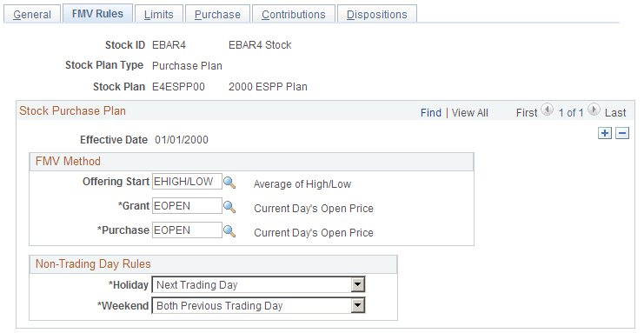Image resolution: width=644 pixels, height=333 pixels.
Task: Select the Stock ID value EBAR4
Action: click(169, 45)
